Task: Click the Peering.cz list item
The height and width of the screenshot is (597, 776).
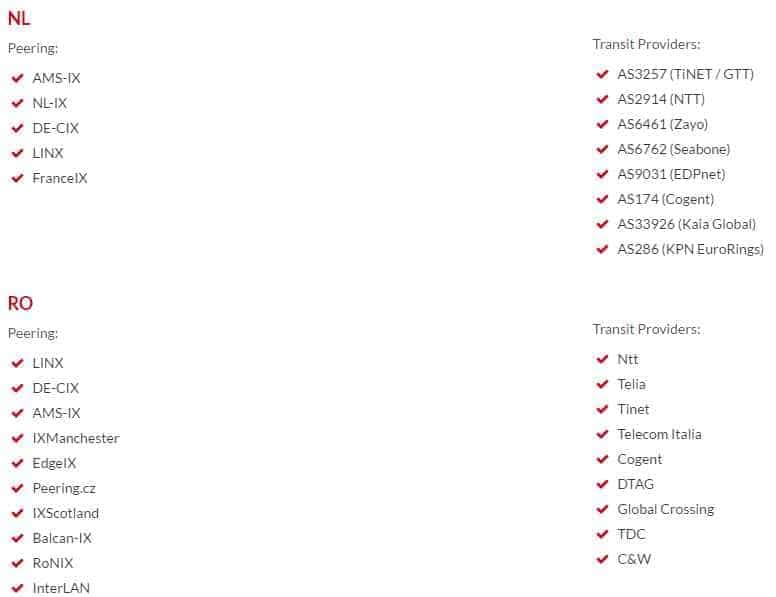Action: click(x=64, y=488)
